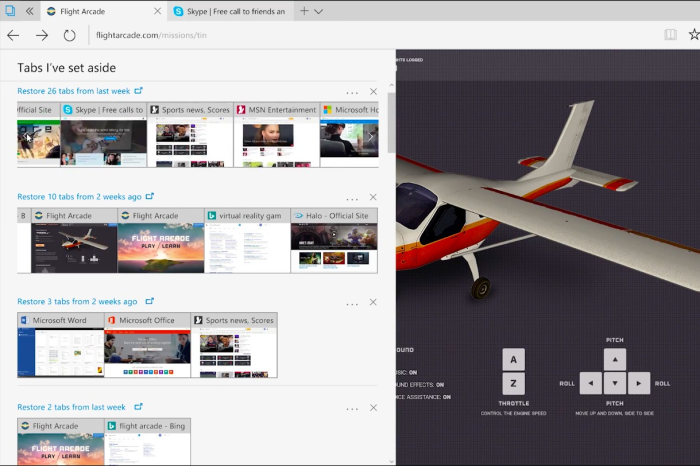
Task: Click the pitch up arrow key
Action: pyautogui.click(x=615, y=360)
